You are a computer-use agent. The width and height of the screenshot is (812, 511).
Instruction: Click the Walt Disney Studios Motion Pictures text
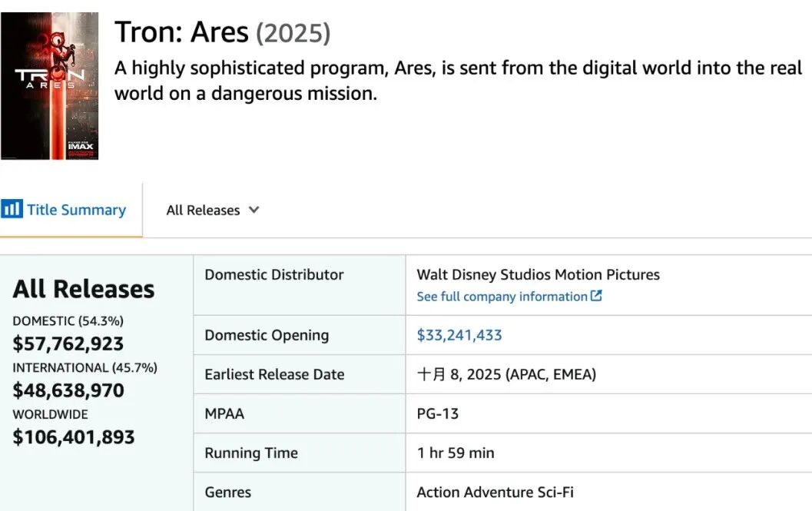(x=538, y=274)
